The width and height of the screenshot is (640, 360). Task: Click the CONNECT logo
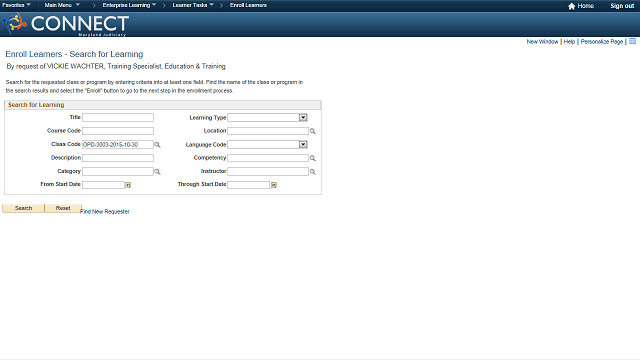[66, 24]
